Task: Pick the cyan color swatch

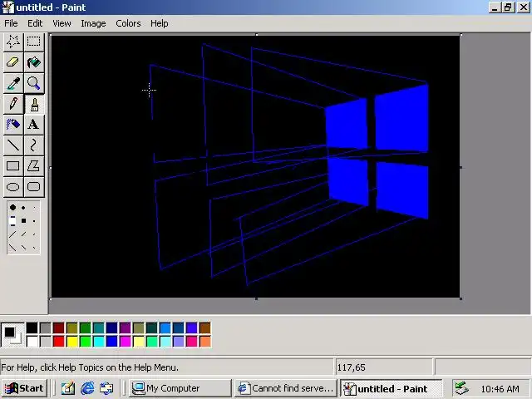Action: tap(99, 342)
